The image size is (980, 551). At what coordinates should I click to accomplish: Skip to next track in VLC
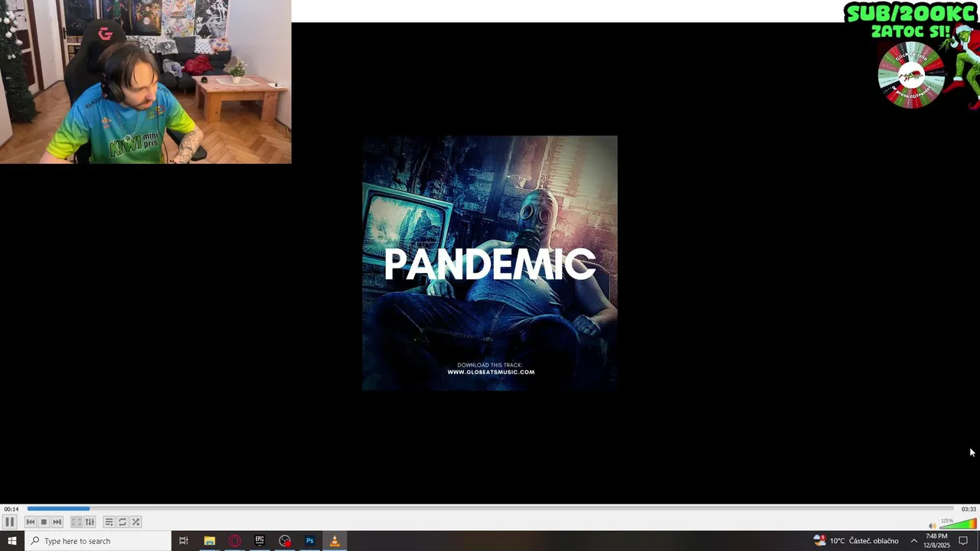pyautogui.click(x=57, y=522)
